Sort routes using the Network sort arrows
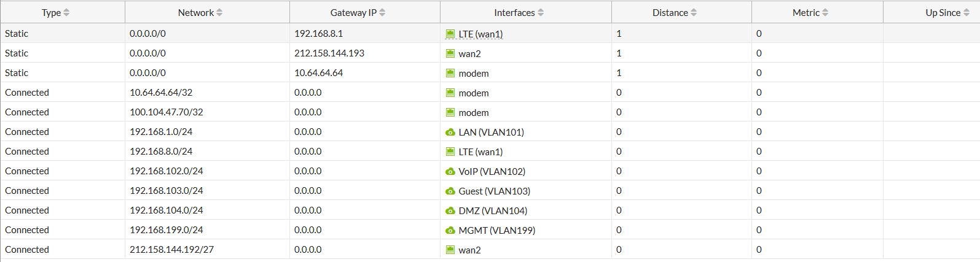The width and height of the screenshot is (980, 262). coord(219,13)
